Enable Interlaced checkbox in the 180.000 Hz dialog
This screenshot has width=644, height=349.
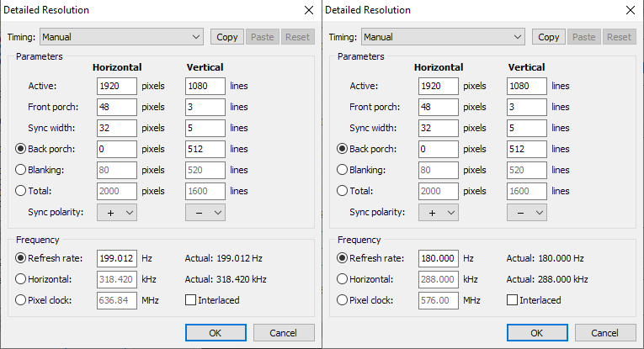click(x=513, y=300)
